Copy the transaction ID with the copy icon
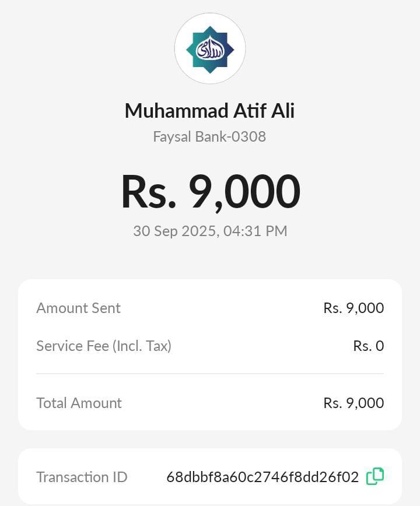This screenshot has height=506, width=420. (x=375, y=476)
